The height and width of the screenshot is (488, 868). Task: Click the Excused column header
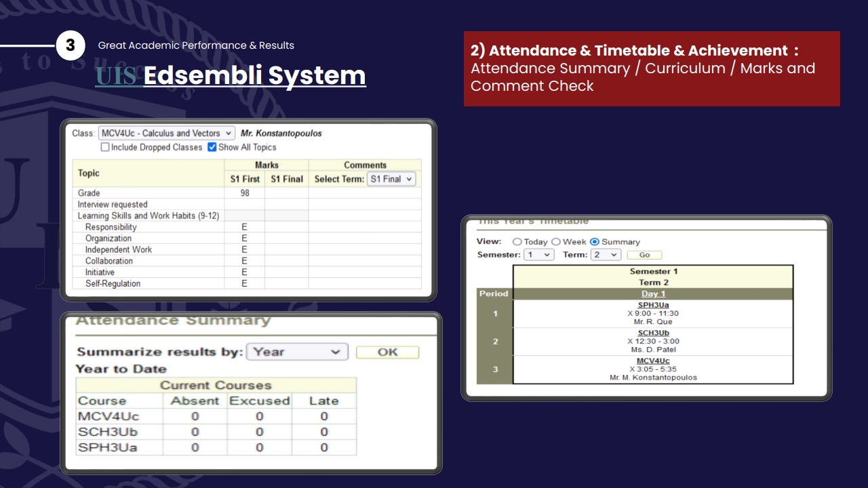pyautogui.click(x=259, y=401)
